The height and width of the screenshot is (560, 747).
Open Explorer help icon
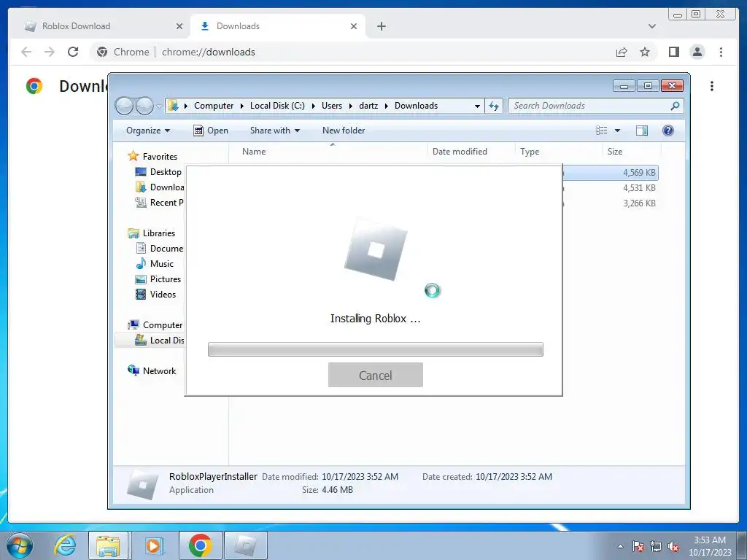(x=668, y=131)
